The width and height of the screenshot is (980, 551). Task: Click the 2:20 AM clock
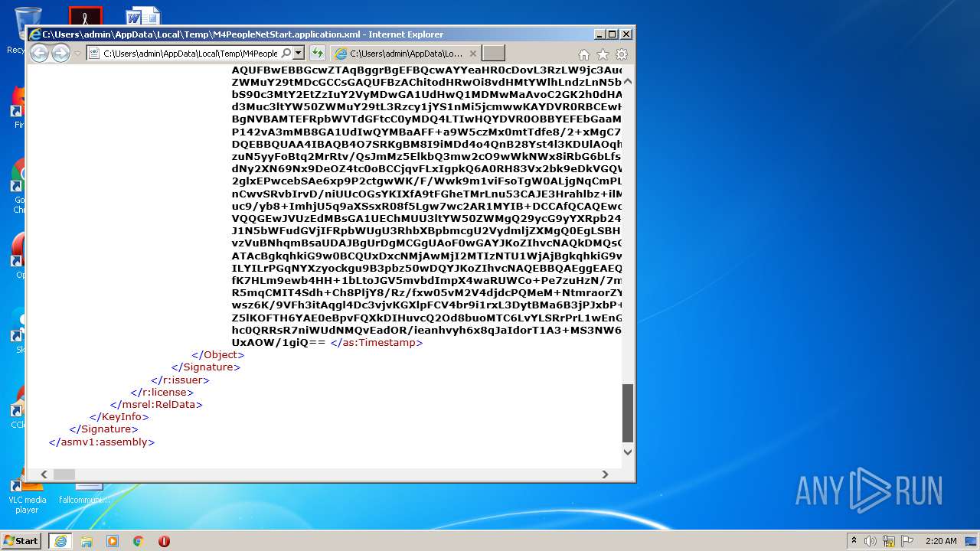click(x=941, y=541)
